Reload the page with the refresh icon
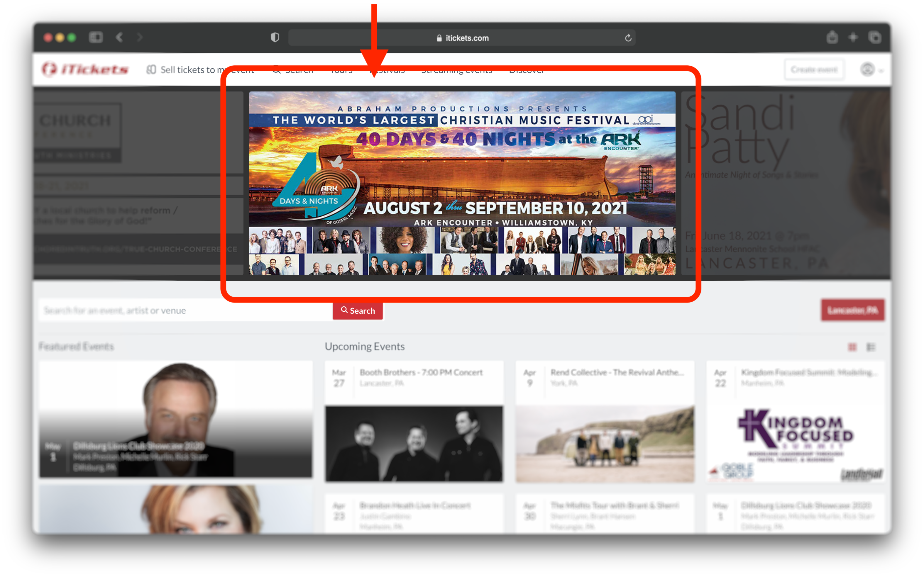Screen dimensions: 924x577 click(628, 38)
